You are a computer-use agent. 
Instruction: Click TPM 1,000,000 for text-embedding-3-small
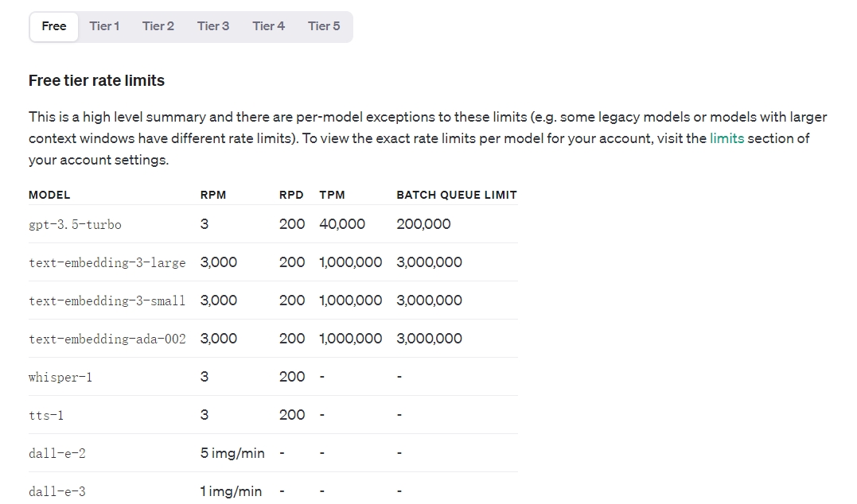coord(351,300)
